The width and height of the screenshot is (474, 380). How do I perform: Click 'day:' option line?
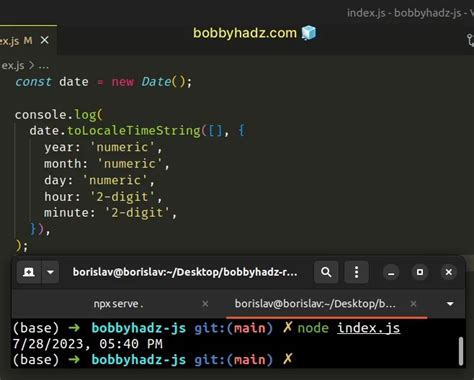point(99,180)
